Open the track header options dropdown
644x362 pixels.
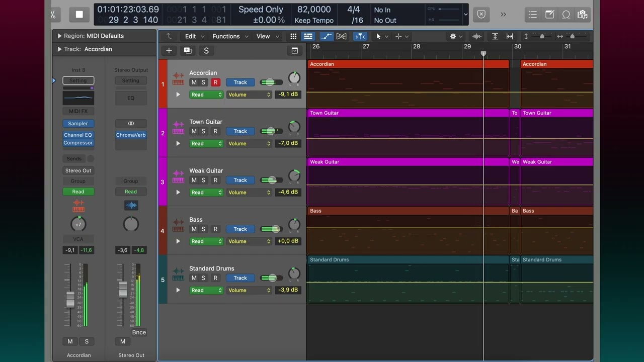[295, 51]
